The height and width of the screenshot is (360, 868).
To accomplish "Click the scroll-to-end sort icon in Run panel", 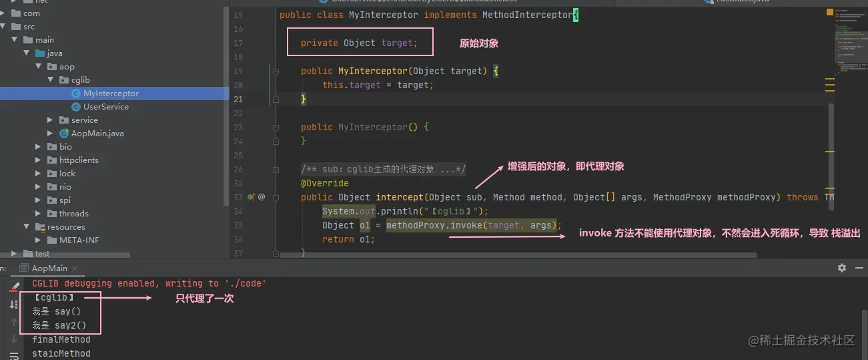I will coord(15,305).
